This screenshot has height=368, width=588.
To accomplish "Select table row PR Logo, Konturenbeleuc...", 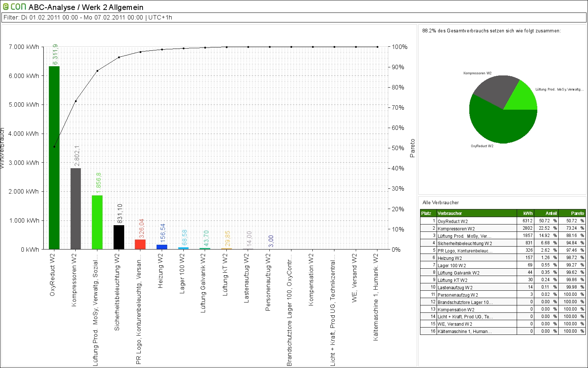I will (x=503, y=250).
